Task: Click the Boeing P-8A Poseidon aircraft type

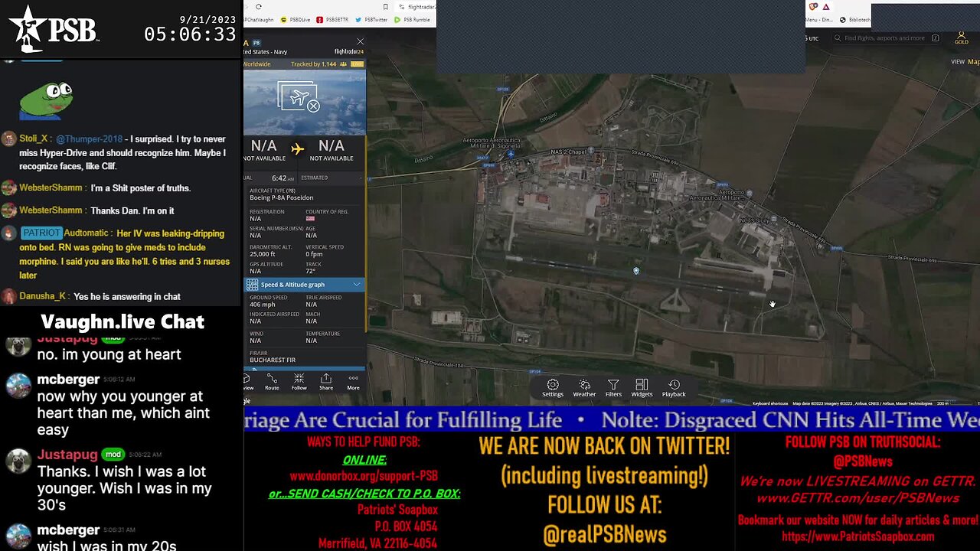Action: 281,197
